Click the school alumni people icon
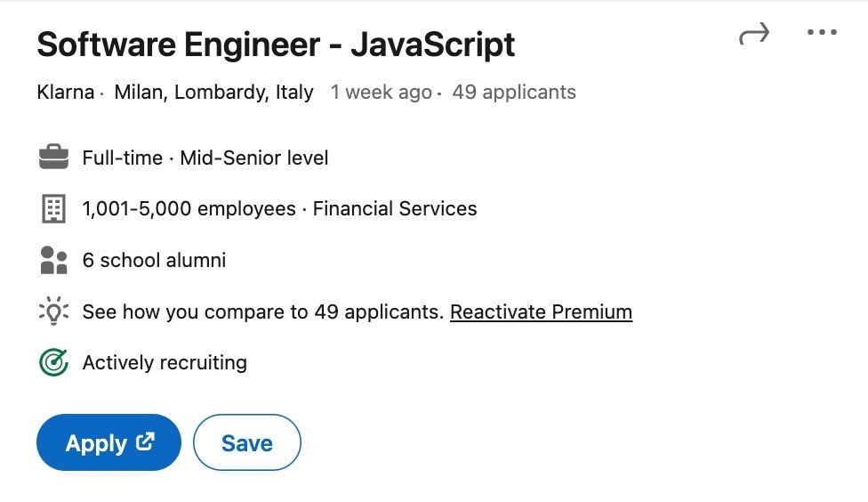 coord(53,261)
